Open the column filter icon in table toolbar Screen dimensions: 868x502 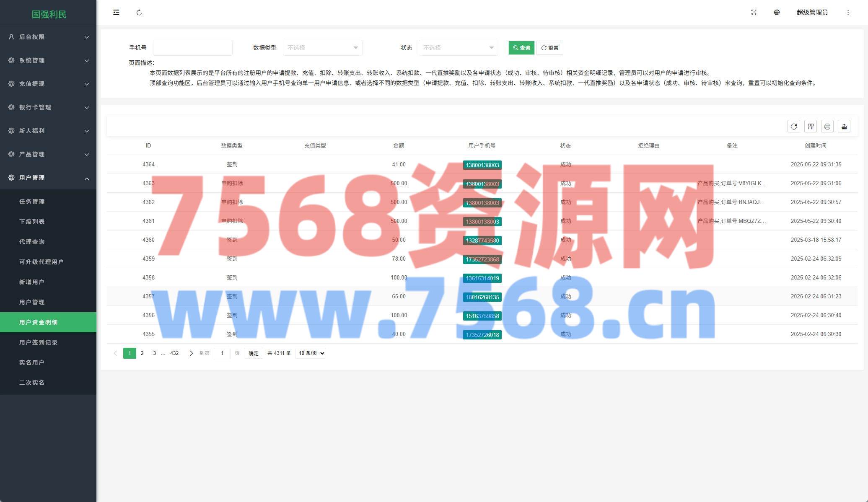coord(811,127)
